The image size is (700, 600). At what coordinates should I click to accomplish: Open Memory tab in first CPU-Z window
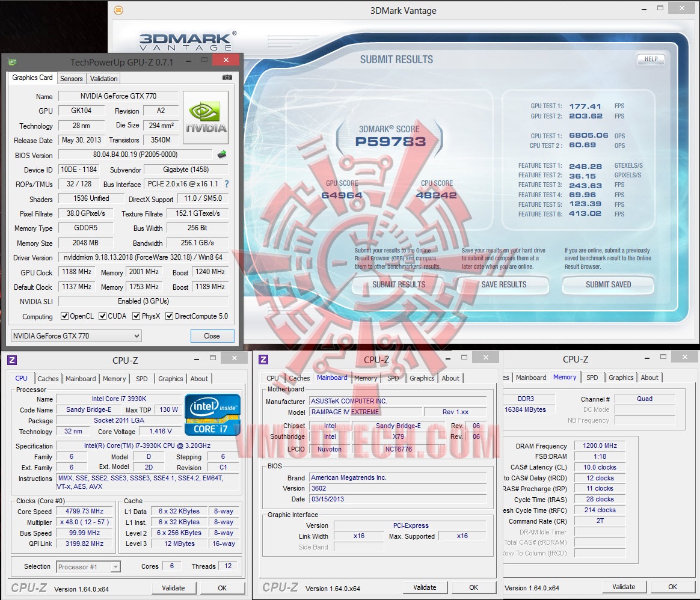(114, 379)
